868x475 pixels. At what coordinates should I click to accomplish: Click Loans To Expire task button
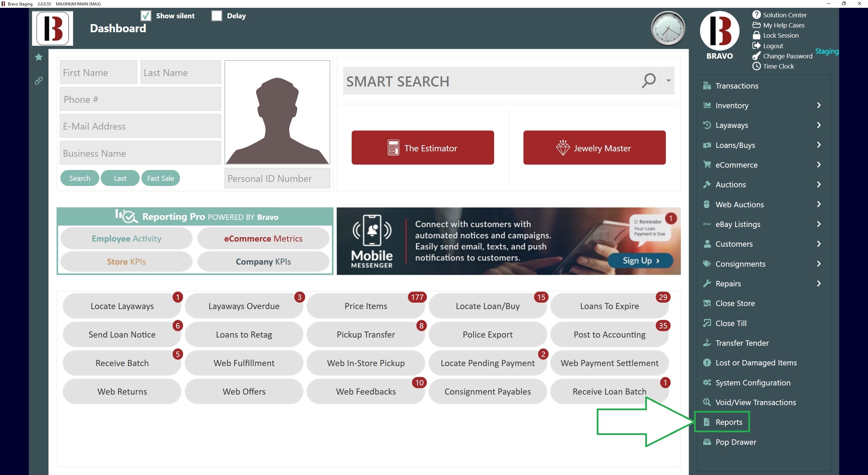[609, 306]
